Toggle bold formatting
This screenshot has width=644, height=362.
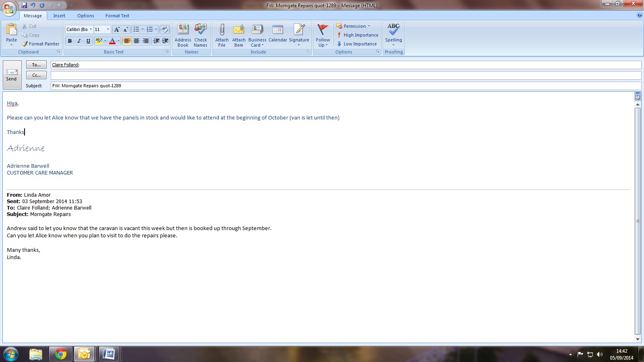pyautogui.click(x=70, y=41)
